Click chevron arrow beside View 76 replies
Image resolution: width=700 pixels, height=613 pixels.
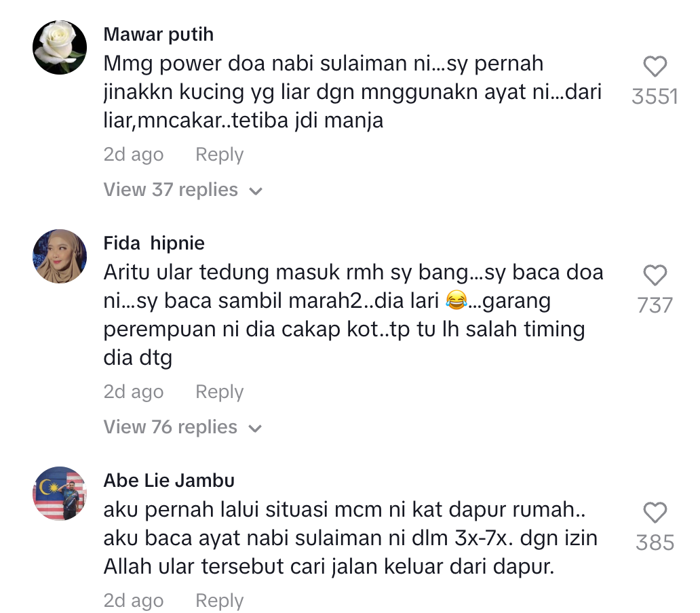(x=256, y=429)
